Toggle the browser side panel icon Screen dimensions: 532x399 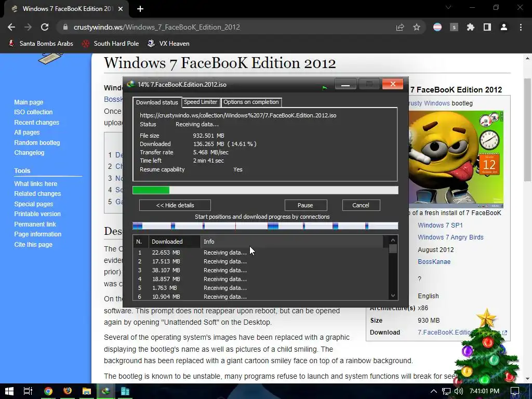pos(487,27)
